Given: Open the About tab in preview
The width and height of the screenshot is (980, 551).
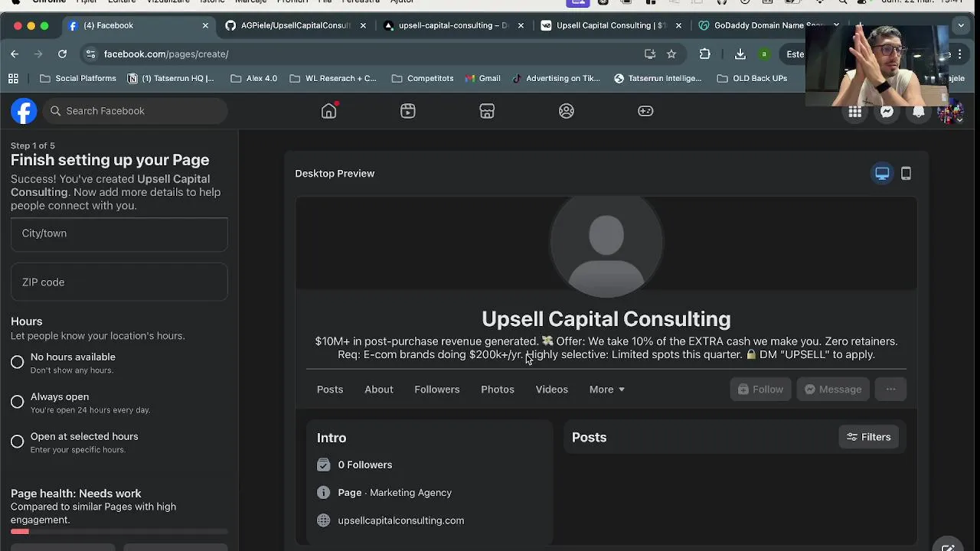Looking at the screenshot, I should [x=379, y=390].
